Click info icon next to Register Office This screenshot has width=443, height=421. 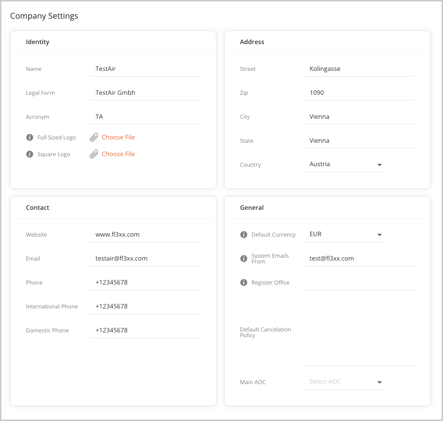point(244,282)
